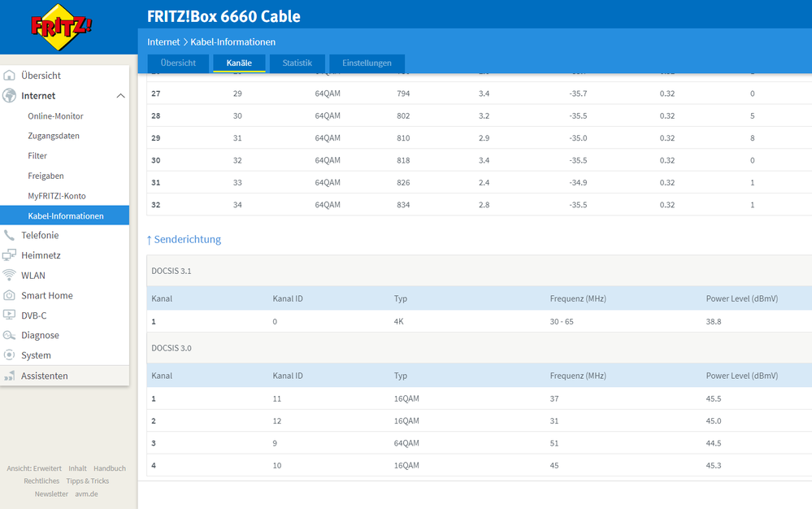Open the Heimnetz menu
This screenshot has width=812, height=509.
[x=41, y=255]
